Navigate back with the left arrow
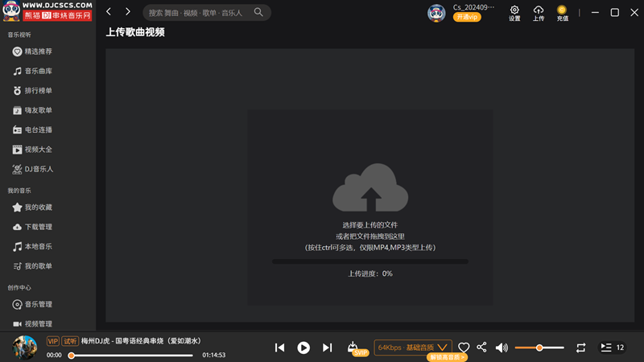Viewport: 644px width, 362px height. (x=109, y=11)
